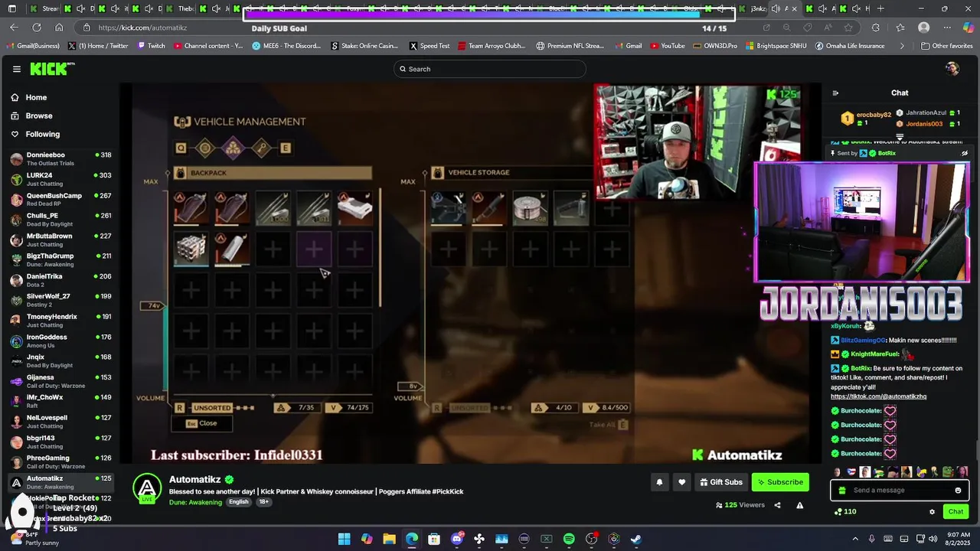Open the tiktok.com/@automatikzhq link in chat
This screenshot has height=551, width=980.
point(878,396)
